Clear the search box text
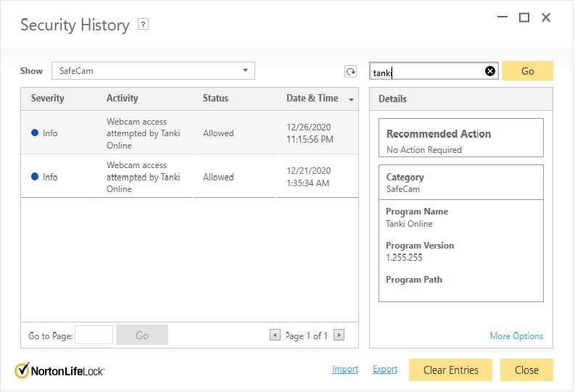This screenshot has width=575, height=392. [x=490, y=71]
